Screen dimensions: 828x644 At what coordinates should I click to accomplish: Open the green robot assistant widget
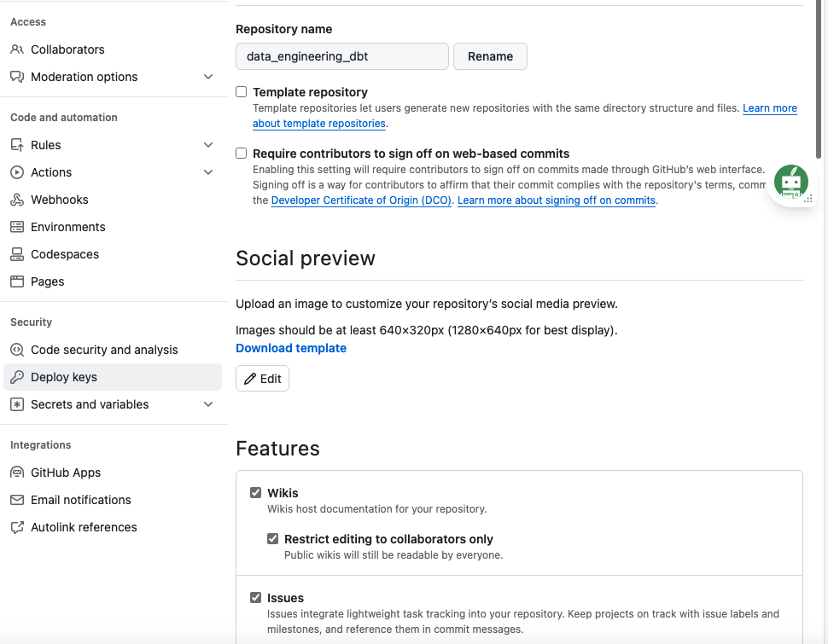[791, 183]
